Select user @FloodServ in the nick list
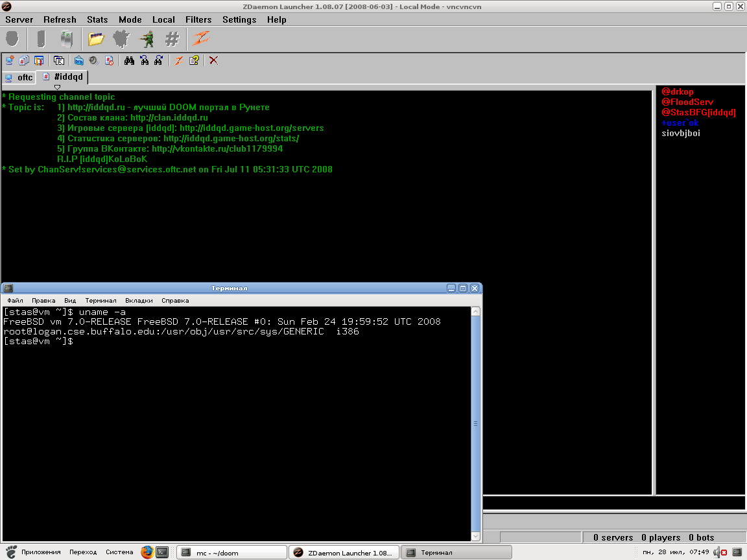The height and width of the screenshot is (560, 747). pos(687,102)
